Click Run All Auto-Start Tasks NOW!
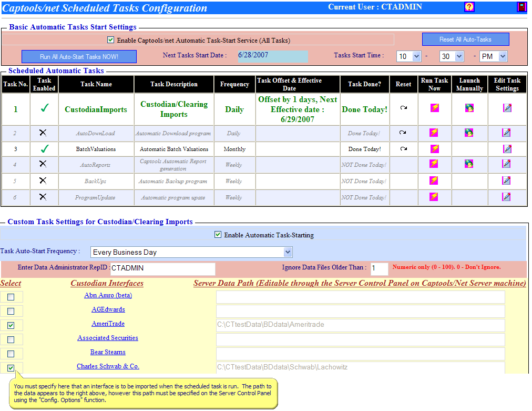Viewport: 532px width, 411px height. [79, 56]
